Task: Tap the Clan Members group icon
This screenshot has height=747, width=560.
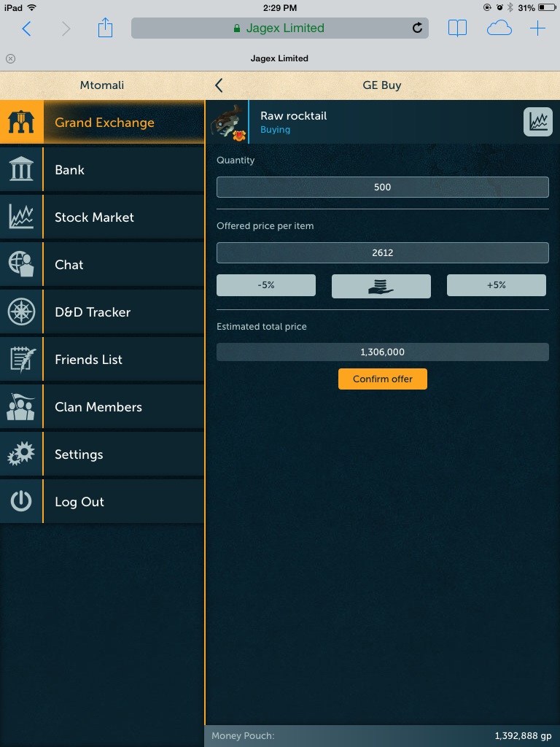Action: pyautogui.click(x=21, y=407)
